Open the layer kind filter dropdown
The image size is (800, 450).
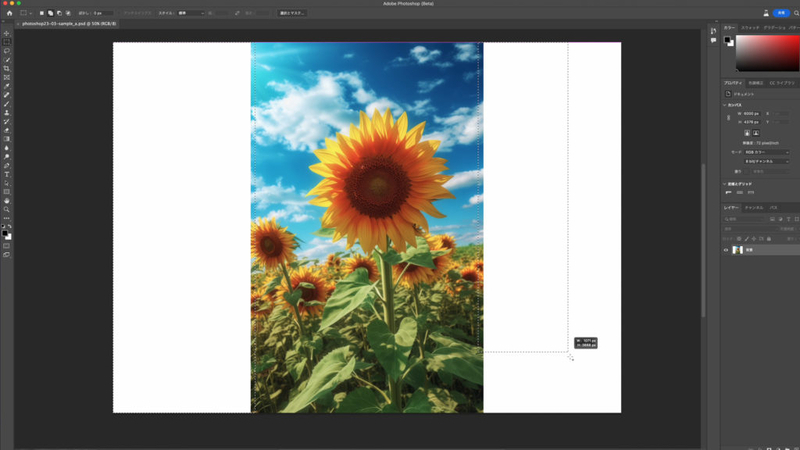pyautogui.click(x=744, y=219)
